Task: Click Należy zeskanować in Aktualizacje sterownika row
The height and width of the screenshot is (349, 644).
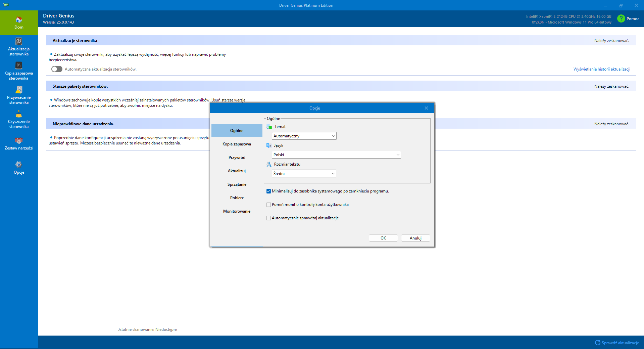Action: (x=612, y=41)
